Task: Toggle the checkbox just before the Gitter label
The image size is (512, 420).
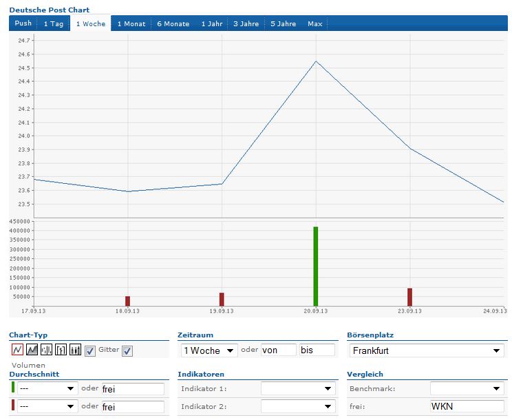Action: pyautogui.click(x=90, y=351)
